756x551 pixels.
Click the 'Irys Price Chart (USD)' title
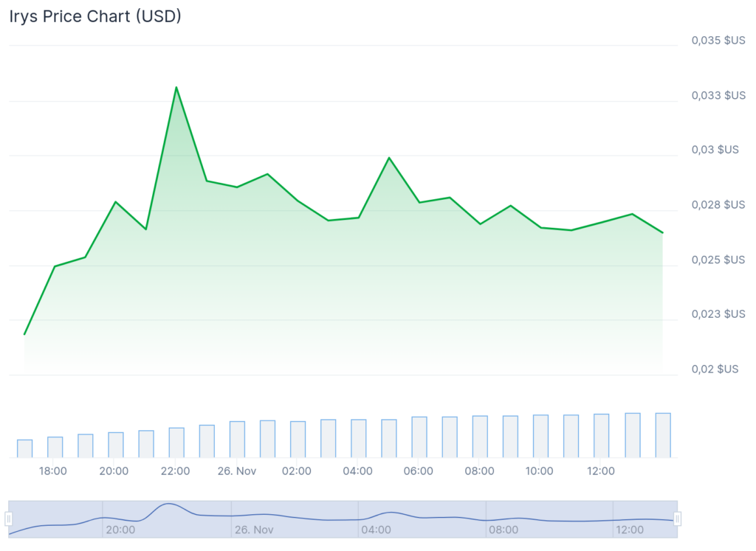coord(95,17)
